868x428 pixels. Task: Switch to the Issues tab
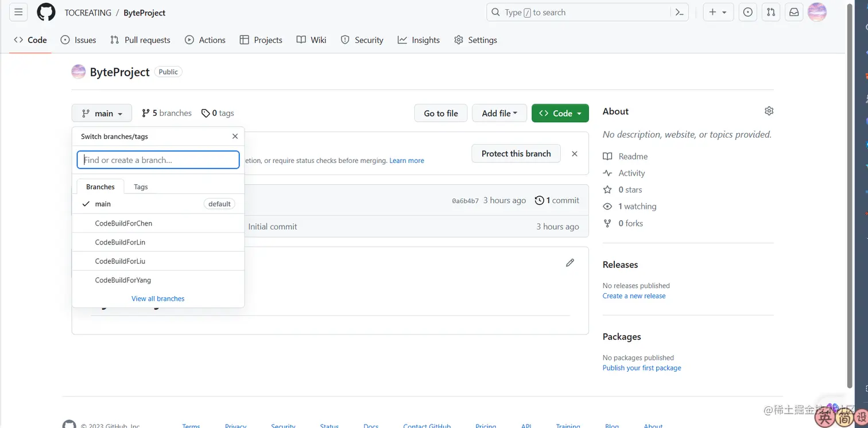pos(78,40)
